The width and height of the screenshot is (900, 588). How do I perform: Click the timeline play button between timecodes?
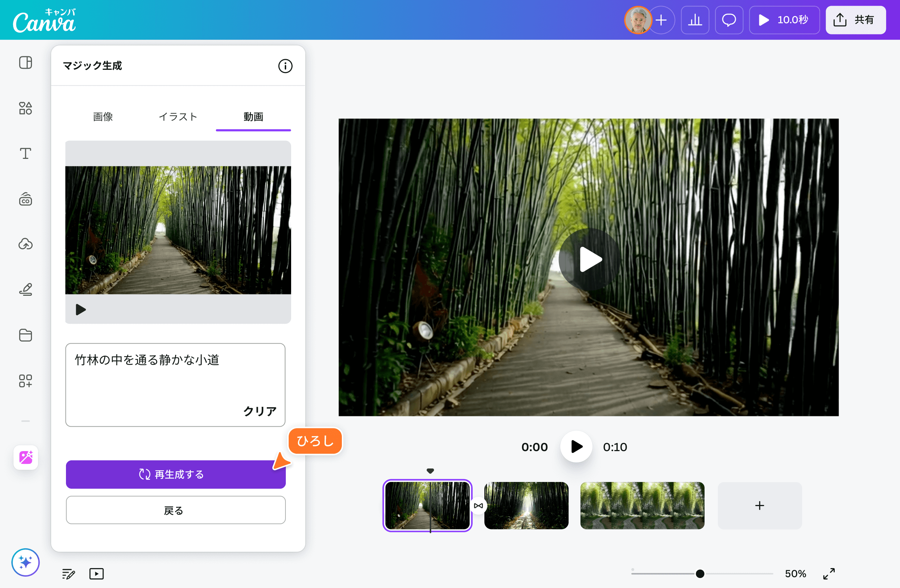576,446
